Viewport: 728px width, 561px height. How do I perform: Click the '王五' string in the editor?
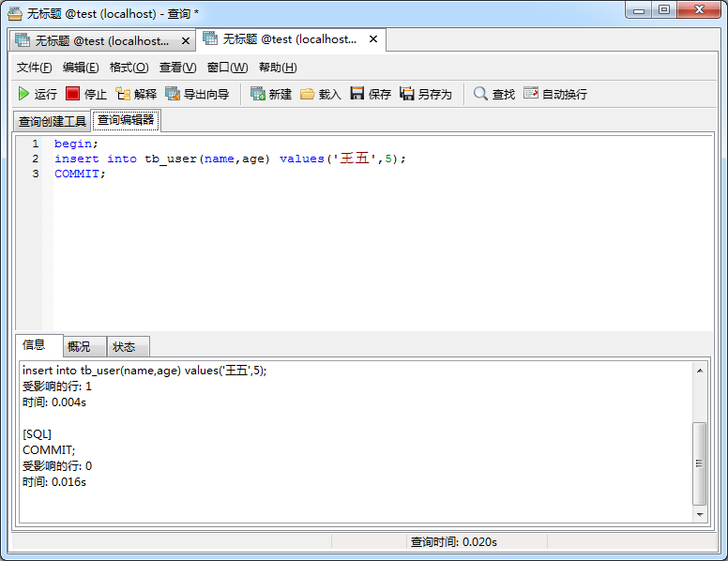point(355,159)
